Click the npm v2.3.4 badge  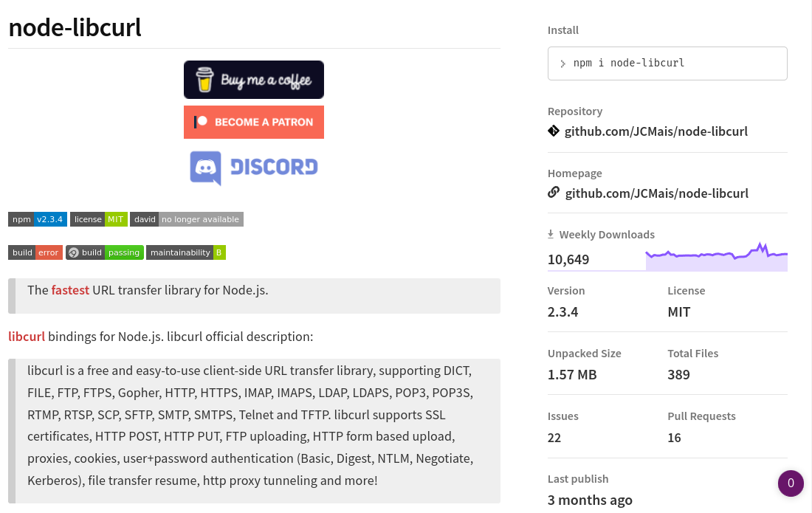pos(38,219)
